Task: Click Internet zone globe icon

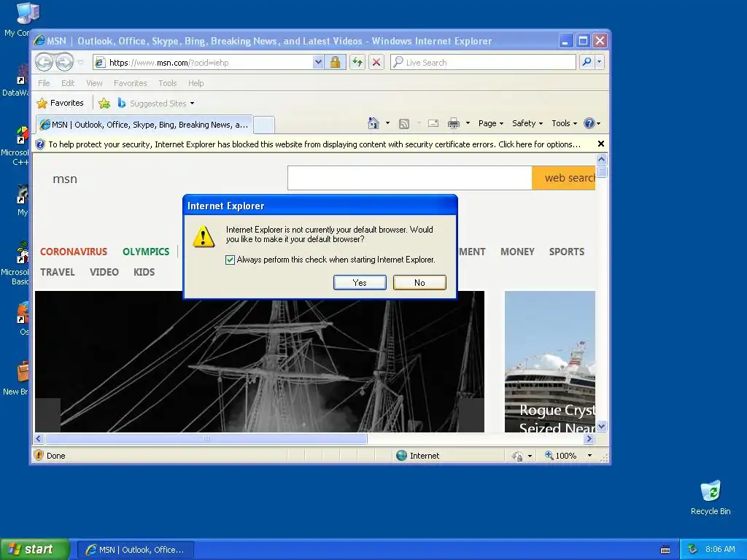Action: point(402,455)
